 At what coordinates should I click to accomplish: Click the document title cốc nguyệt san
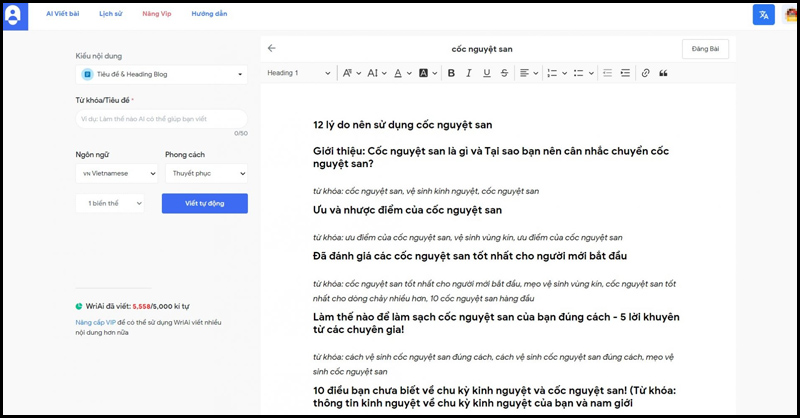(x=482, y=49)
